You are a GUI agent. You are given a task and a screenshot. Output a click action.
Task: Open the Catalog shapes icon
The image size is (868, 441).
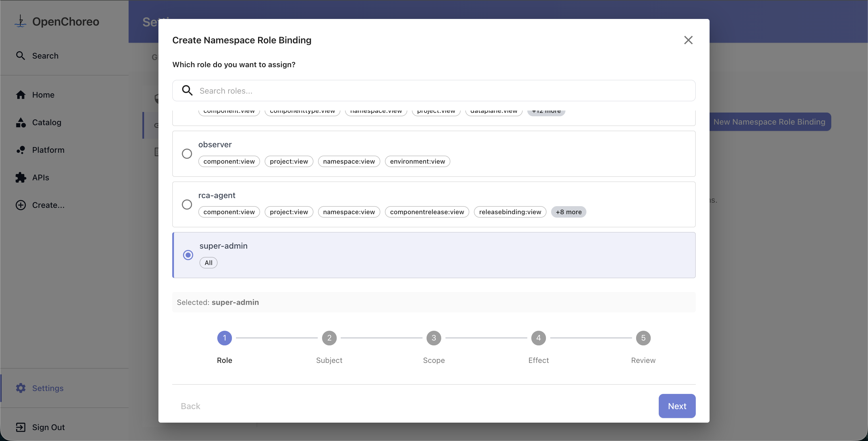(x=21, y=122)
